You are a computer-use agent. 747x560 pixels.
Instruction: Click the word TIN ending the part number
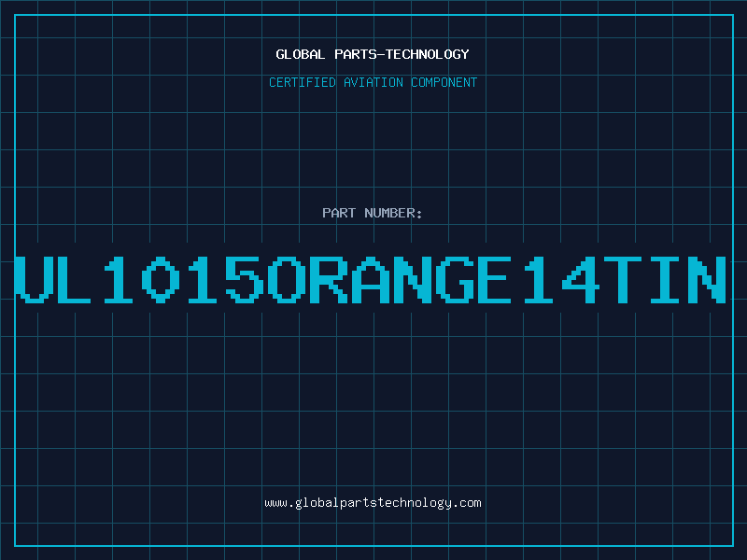[666, 279]
